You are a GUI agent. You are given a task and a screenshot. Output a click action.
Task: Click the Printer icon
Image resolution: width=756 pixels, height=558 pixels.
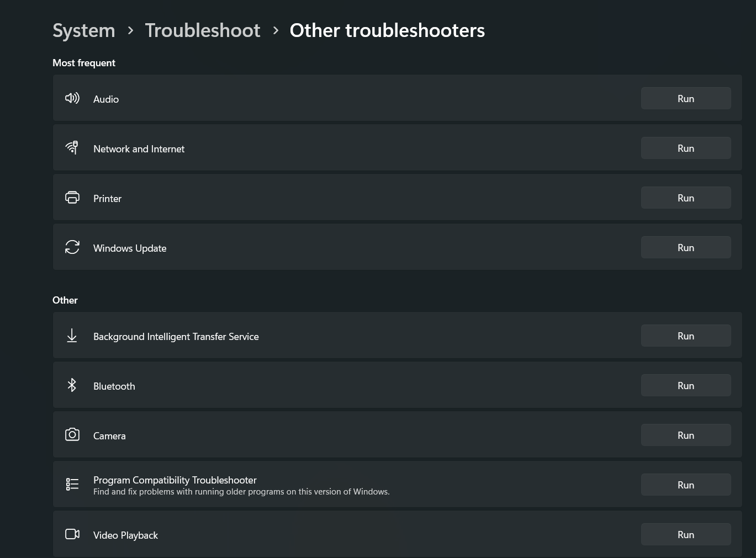pos(72,197)
